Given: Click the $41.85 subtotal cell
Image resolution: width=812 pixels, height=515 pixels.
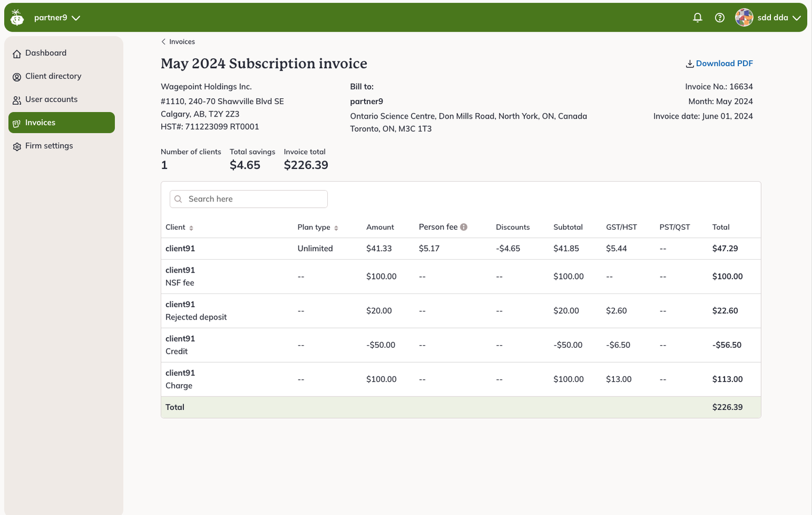Looking at the screenshot, I should point(566,248).
